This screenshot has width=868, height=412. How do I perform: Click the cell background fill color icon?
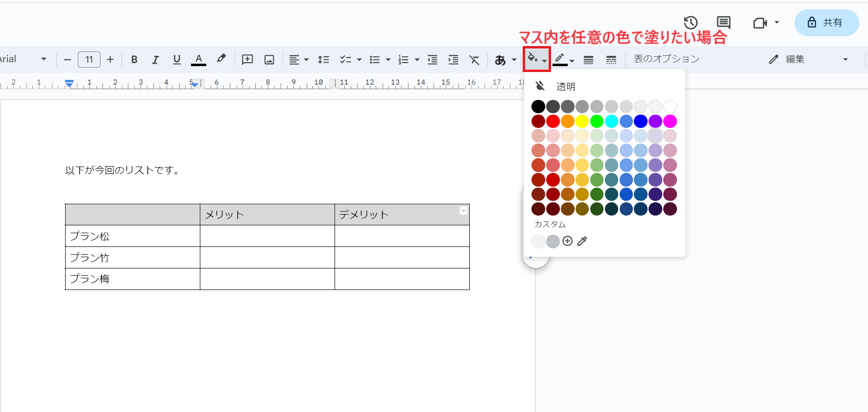pos(533,59)
